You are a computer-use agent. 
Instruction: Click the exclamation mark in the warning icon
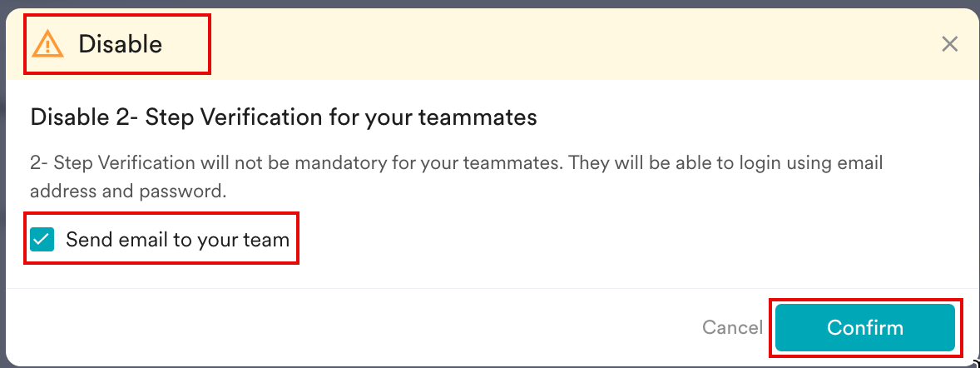(47, 46)
